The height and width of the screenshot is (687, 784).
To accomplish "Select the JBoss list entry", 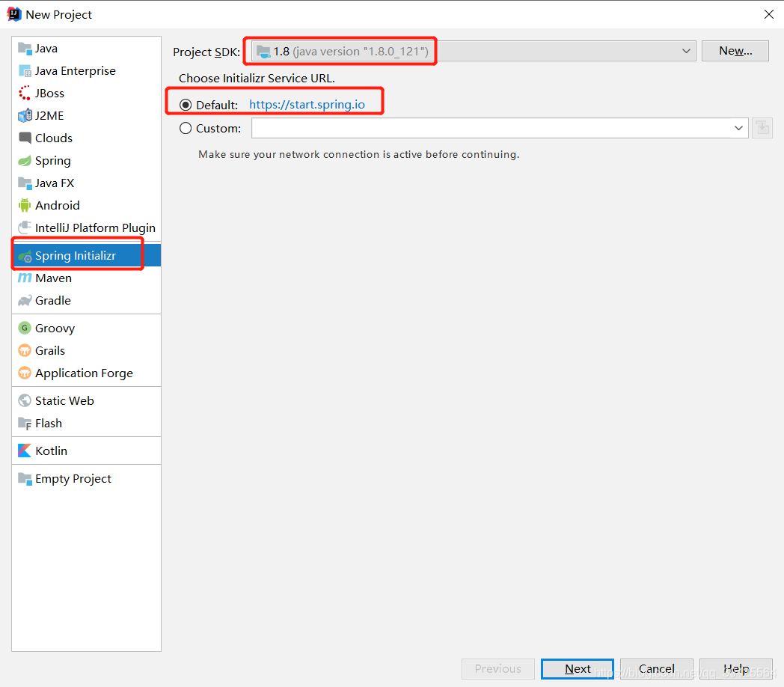I will click(x=87, y=93).
